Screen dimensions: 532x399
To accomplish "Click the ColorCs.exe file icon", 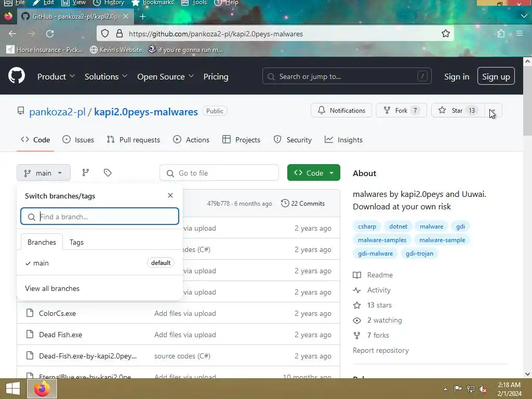I will [30, 313].
